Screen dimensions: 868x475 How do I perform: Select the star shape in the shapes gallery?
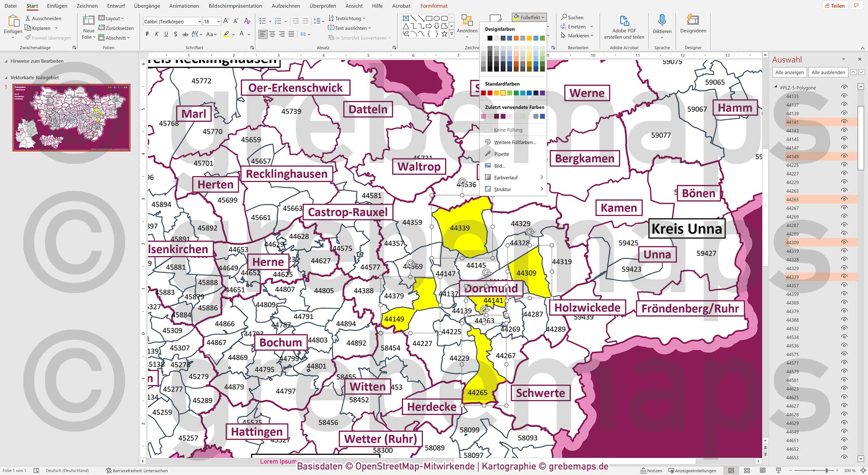click(x=444, y=34)
